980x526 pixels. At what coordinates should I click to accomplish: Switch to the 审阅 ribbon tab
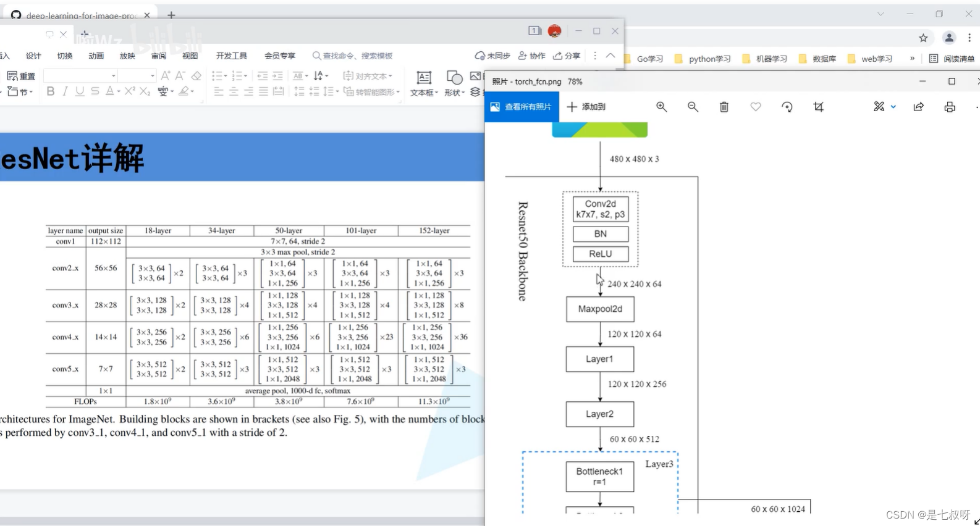(x=159, y=56)
